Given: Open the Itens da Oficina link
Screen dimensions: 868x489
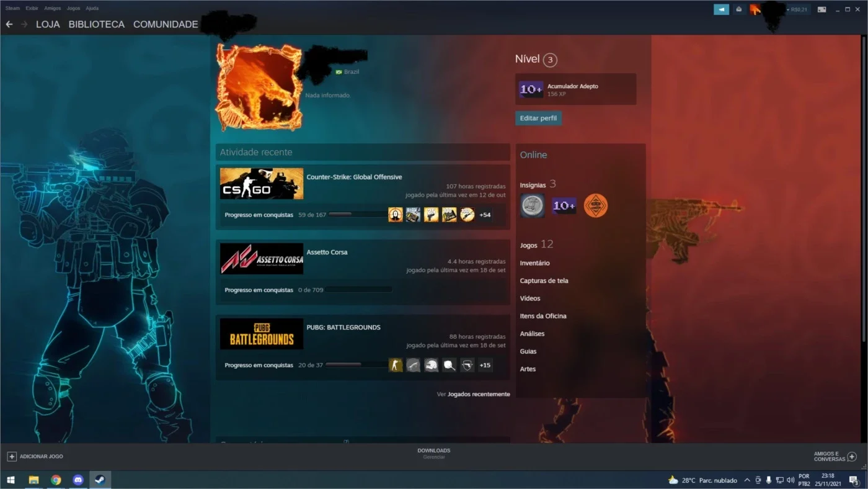Looking at the screenshot, I should pyautogui.click(x=543, y=316).
